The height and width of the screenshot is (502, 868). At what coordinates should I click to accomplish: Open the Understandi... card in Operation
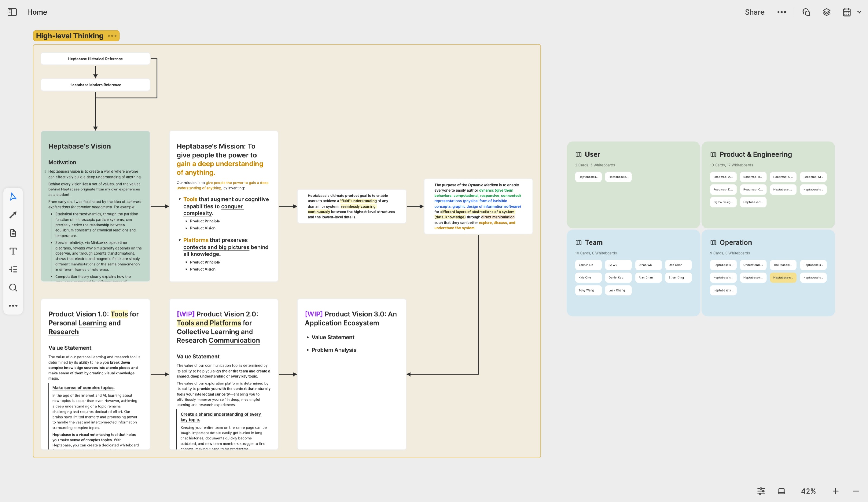click(x=753, y=265)
